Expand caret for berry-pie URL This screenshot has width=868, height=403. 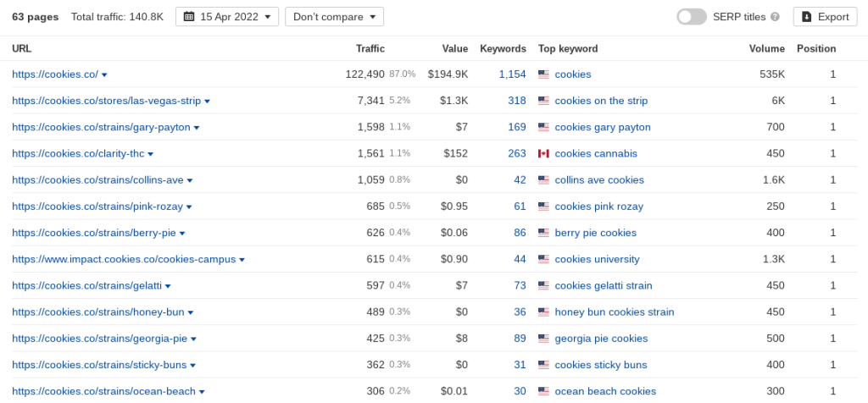point(182,234)
